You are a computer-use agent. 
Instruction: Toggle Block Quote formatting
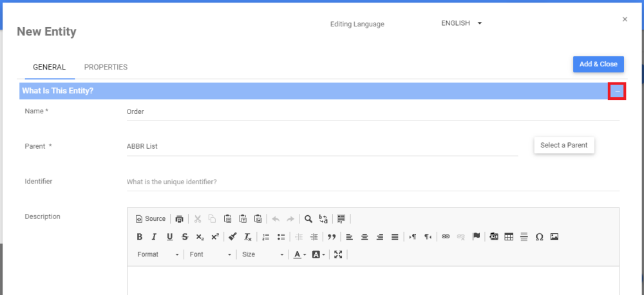[x=332, y=237]
